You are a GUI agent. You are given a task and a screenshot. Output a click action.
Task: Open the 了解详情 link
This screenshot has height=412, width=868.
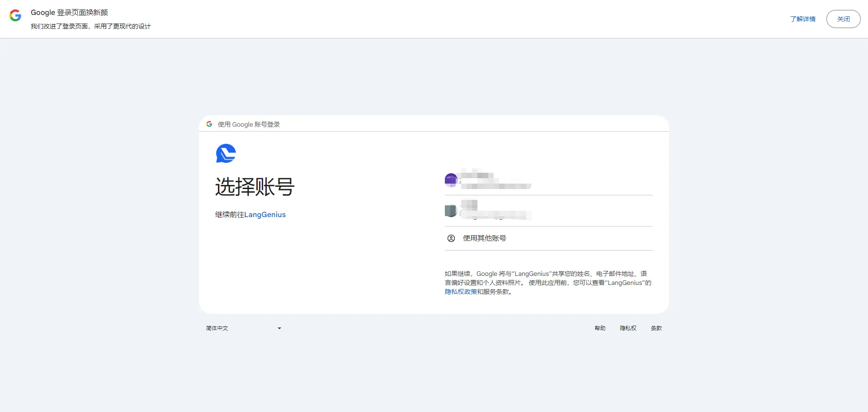(802, 19)
